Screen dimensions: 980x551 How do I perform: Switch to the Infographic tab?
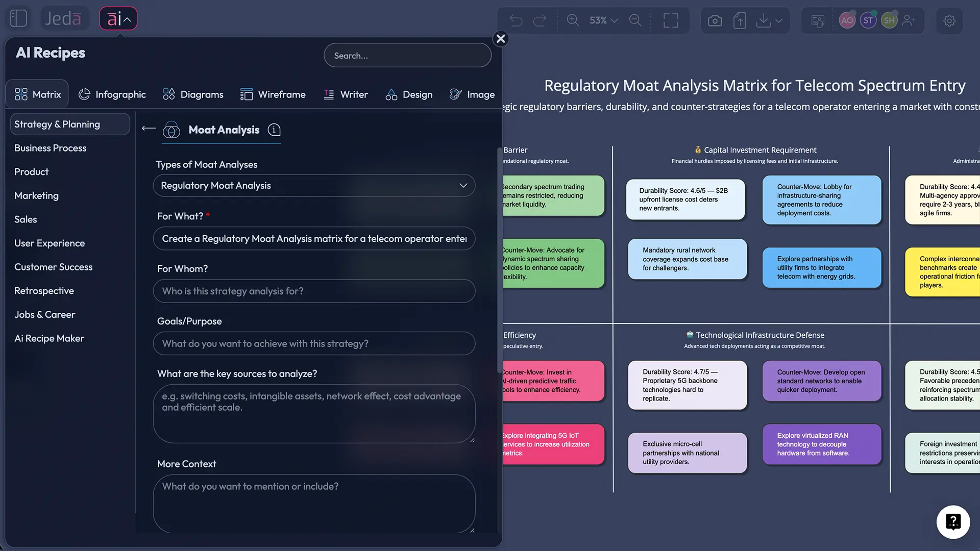tap(112, 94)
